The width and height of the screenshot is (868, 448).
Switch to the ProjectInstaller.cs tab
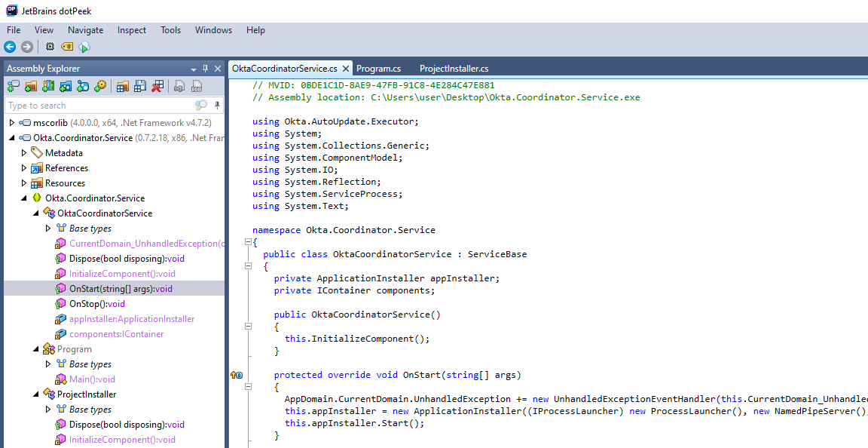point(454,68)
